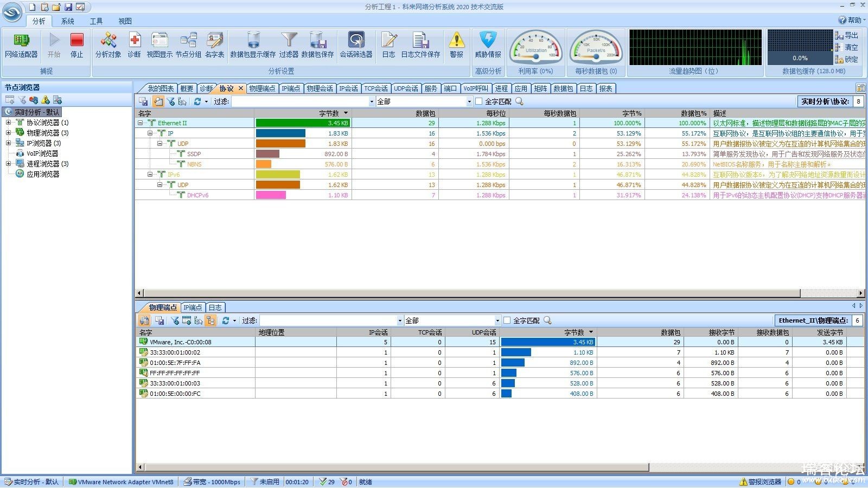Image resolution: width=868 pixels, height=488 pixels.
Task: Toggle 全字匹配 checkbox in lower endpoint pane
Action: click(x=507, y=320)
